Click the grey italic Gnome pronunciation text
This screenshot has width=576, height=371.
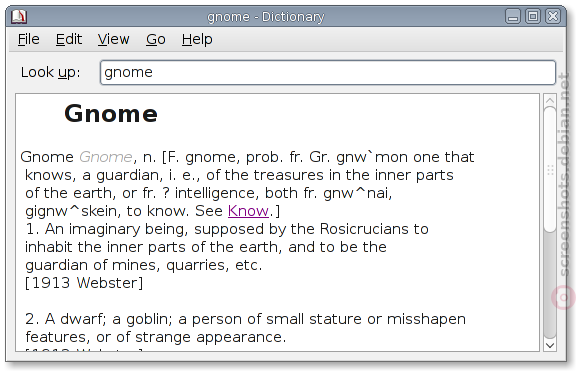point(106,157)
